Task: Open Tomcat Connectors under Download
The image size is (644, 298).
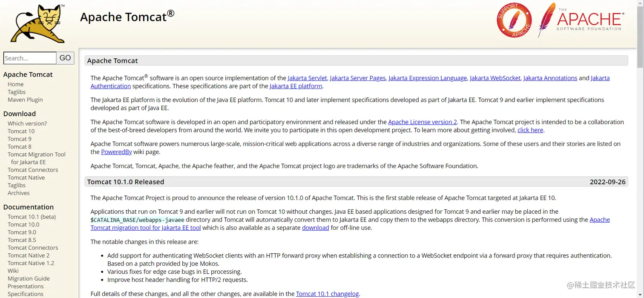Action: (33, 170)
